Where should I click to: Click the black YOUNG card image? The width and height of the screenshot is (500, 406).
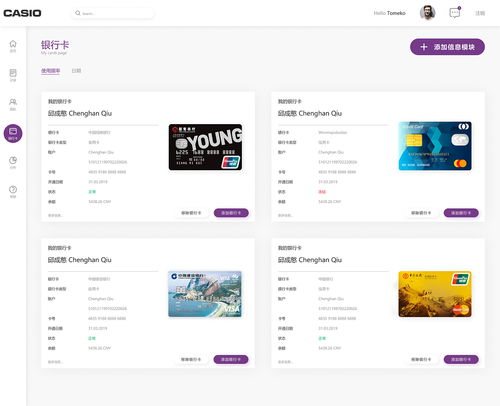[x=205, y=147]
